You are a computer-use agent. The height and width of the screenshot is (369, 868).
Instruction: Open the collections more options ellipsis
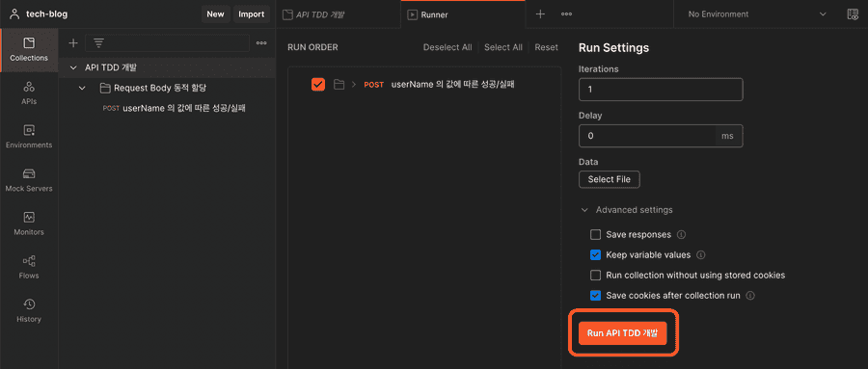261,42
